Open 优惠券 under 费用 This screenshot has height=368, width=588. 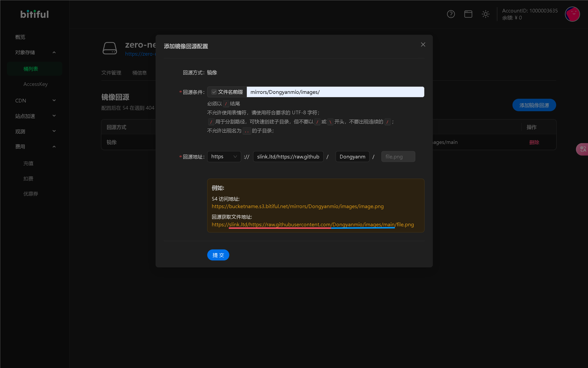coord(31,194)
